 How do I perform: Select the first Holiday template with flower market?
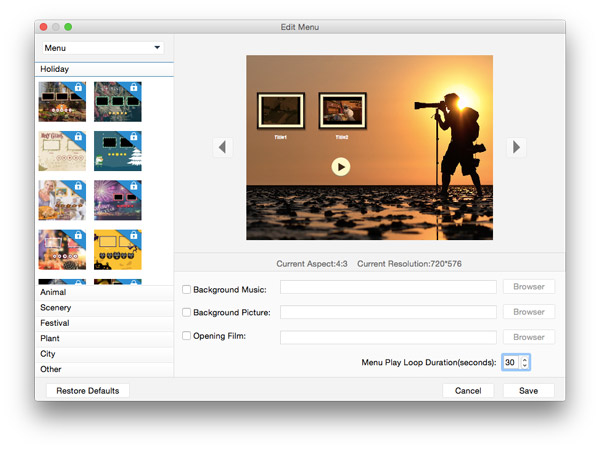coord(62,102)
